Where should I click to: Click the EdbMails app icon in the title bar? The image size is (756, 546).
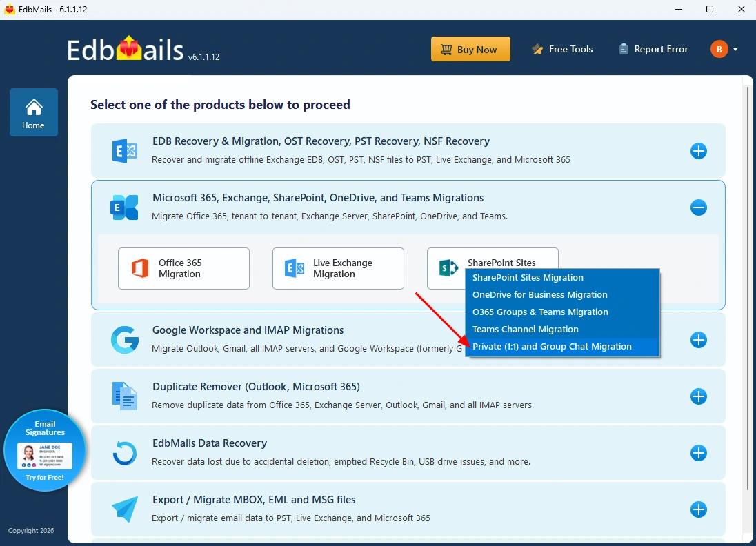point(9,10)
